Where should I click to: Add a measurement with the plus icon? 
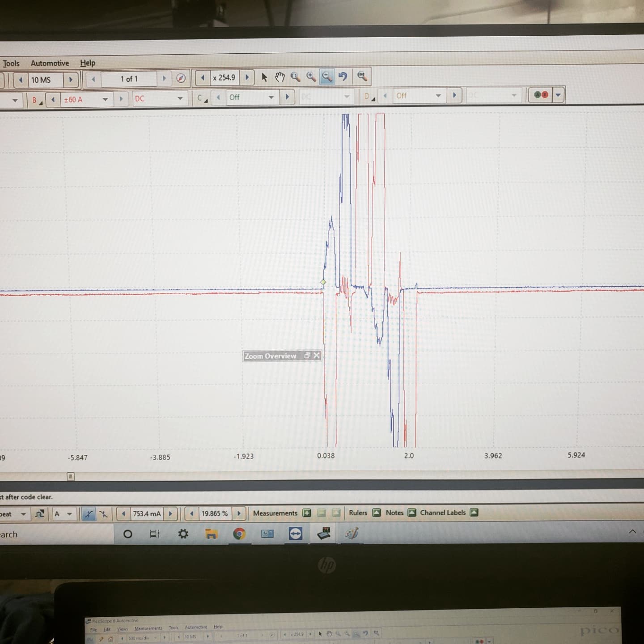pyautogui.click(x=307, y=513)
